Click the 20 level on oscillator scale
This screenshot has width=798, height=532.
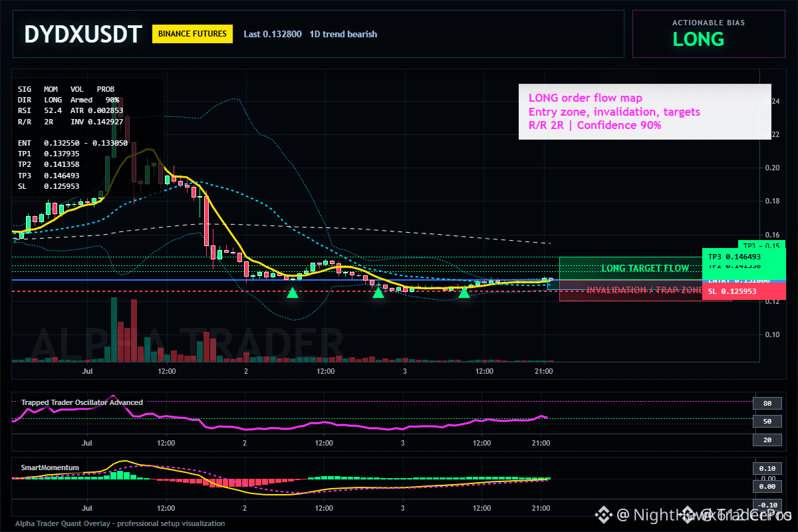pos(767,440)
